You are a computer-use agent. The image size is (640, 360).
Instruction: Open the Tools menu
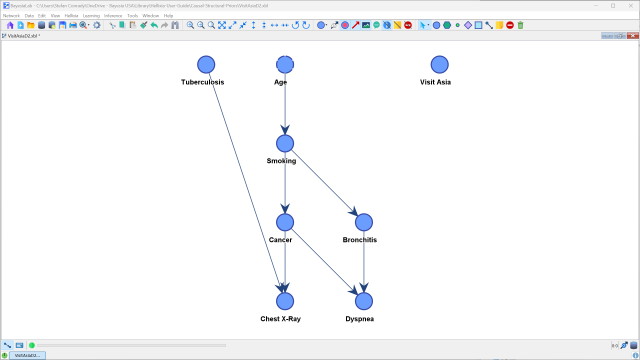point(133,16)
